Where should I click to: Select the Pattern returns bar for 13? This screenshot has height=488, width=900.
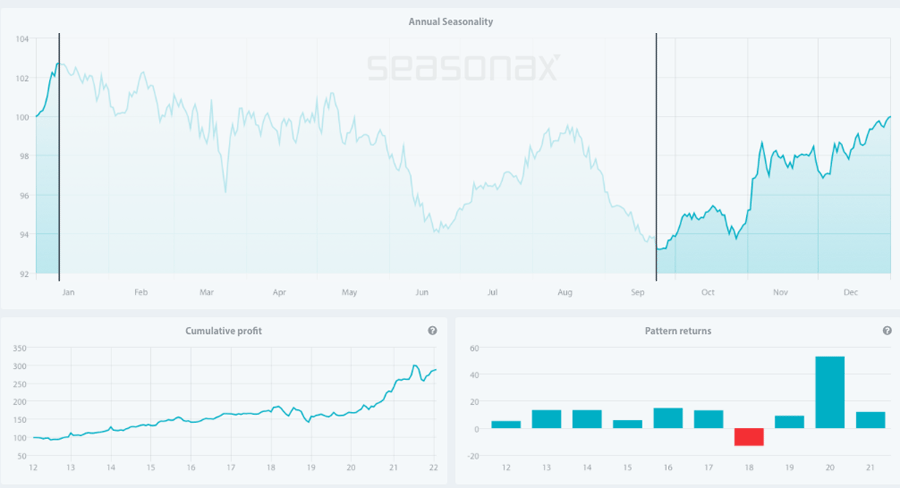click(x=546, y=420)
